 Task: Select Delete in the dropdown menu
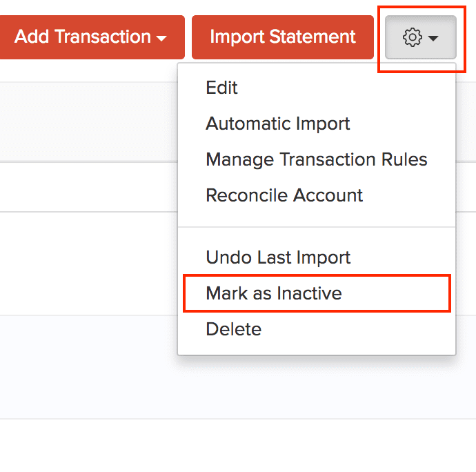tap(233, 329)
